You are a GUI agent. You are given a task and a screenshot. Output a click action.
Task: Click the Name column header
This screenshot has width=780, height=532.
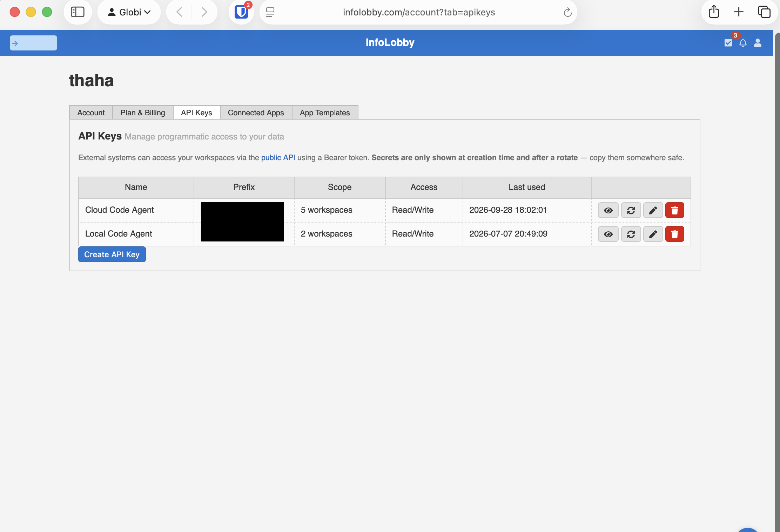pyautogui.click(x=136, y=187)
